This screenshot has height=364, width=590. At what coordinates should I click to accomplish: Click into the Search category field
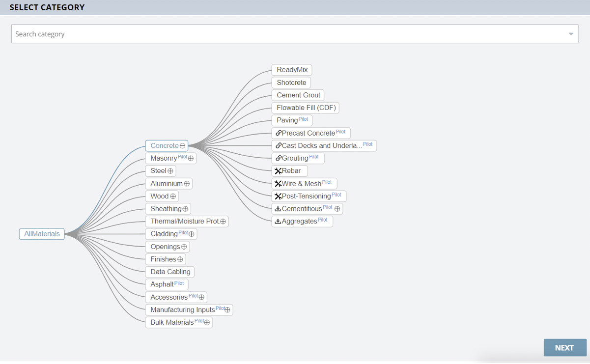285,34
